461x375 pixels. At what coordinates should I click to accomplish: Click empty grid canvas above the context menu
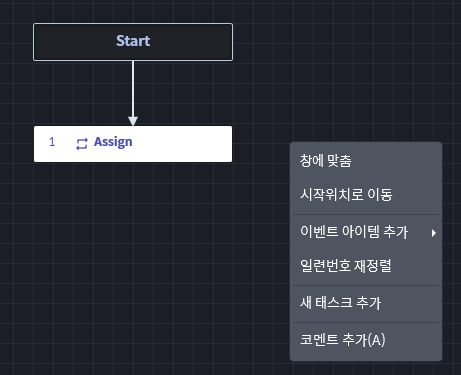pyautogui.click(x=366, y=100)
